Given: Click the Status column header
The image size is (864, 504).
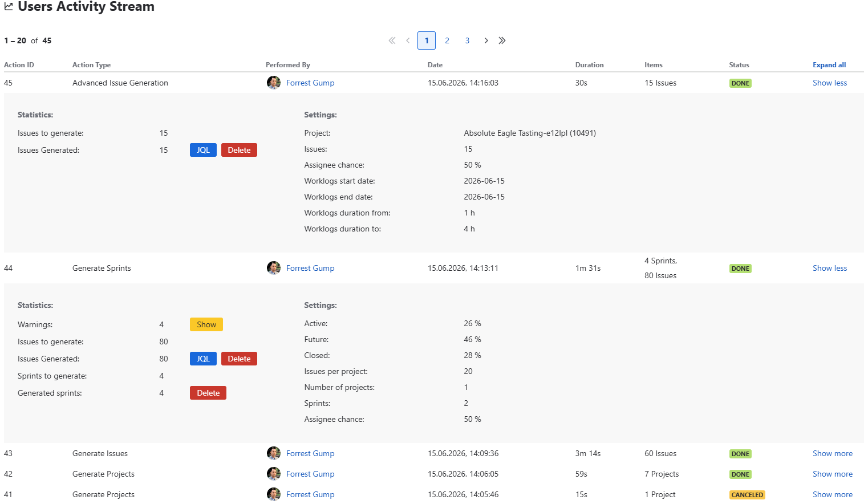Looking at the screenshot, I should tap(739, 65).
